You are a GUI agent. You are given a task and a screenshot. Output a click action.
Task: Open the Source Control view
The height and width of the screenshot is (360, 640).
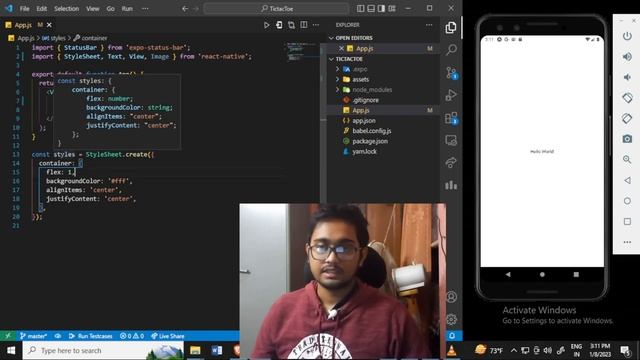coord(451,73)
